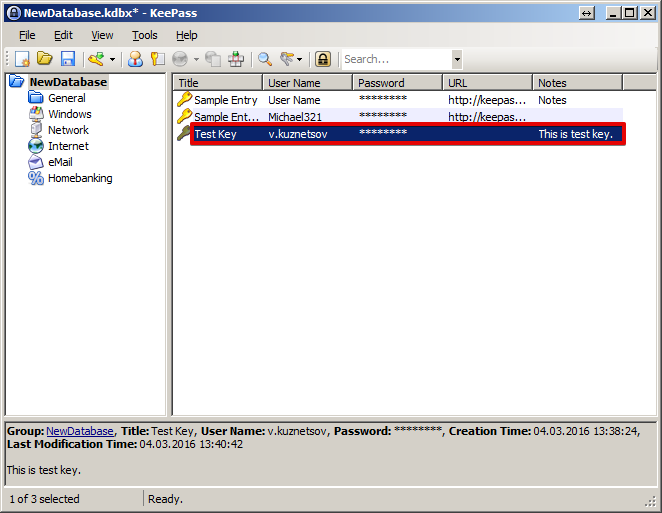Type in the quick Search field
This screenshot has width=662, height=513.
[396, 59]
